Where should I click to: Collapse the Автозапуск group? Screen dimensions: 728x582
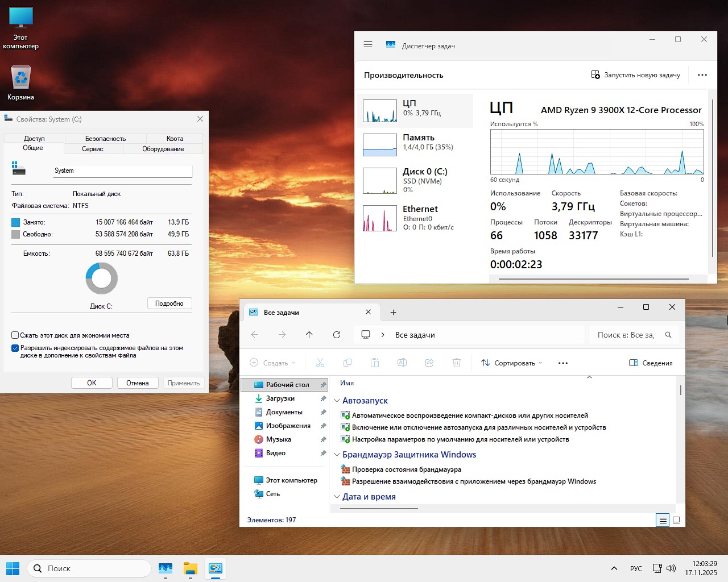(337, 401)
